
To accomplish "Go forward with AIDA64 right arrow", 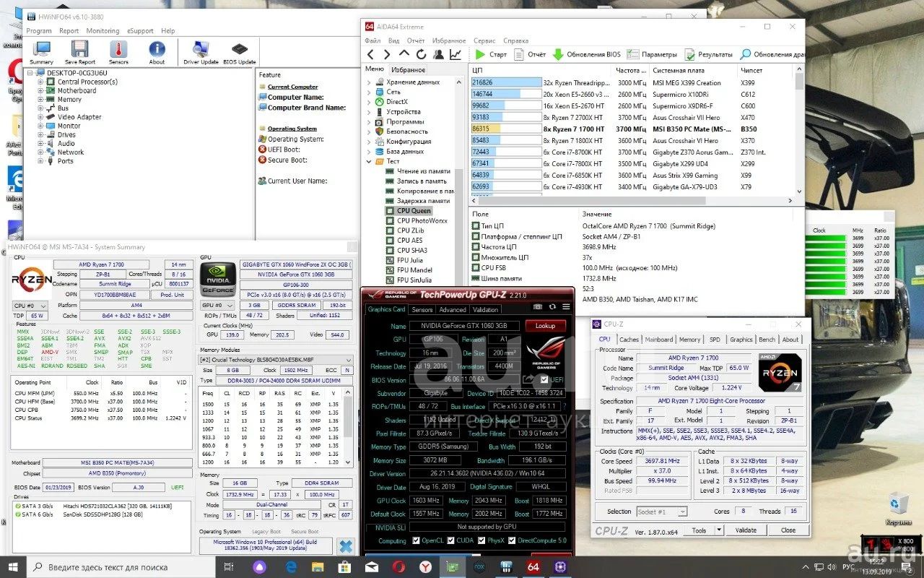I will click(387, 54).
